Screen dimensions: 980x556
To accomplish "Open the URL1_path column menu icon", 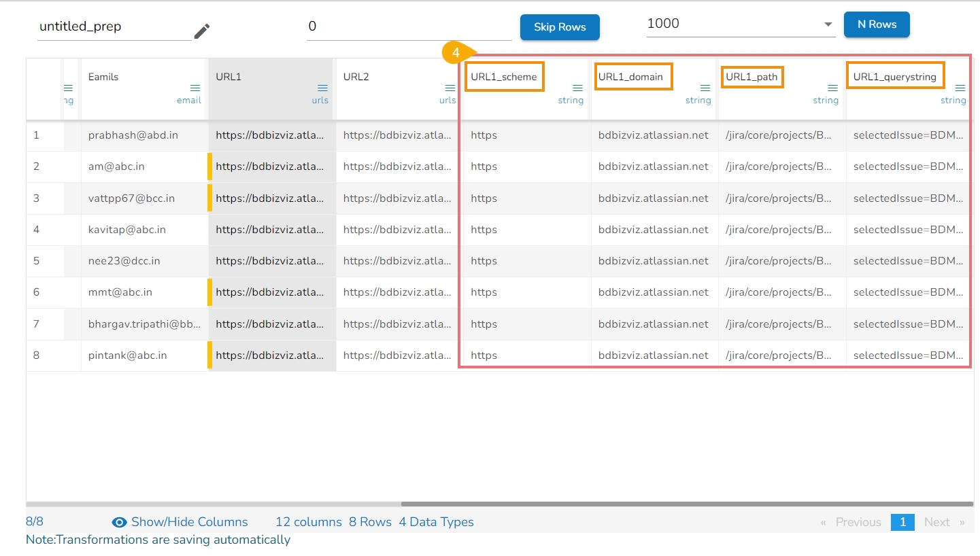I will click(832, 88).
